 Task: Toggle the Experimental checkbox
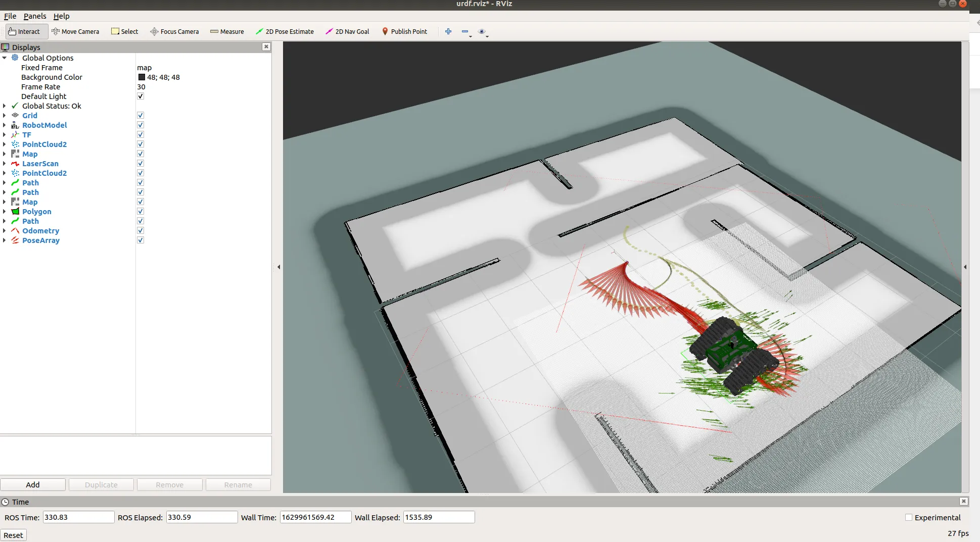pos(909,517)
